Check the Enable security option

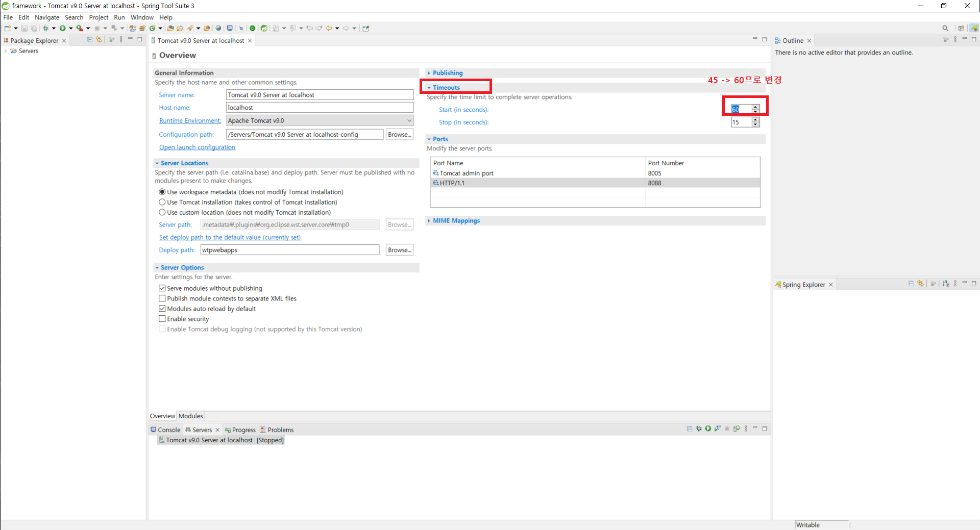[162, 319]
